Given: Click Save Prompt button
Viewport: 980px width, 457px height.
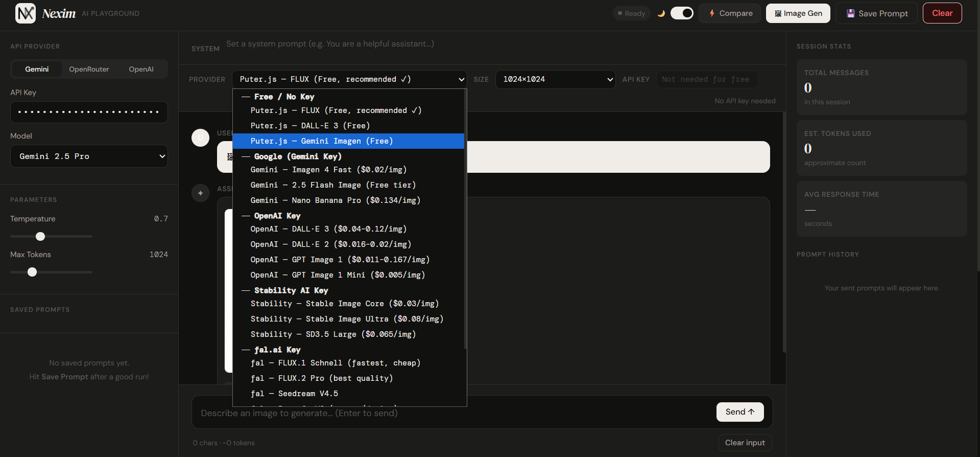Looking at the screenshot, I should 876,13.
